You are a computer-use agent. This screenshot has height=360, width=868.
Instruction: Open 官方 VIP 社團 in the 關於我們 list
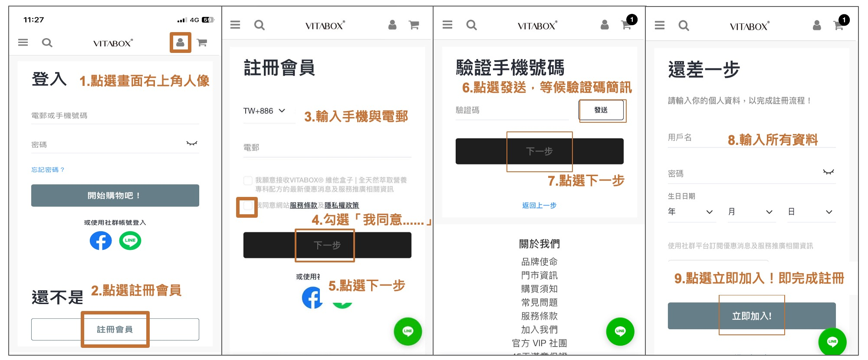[539, 343]
